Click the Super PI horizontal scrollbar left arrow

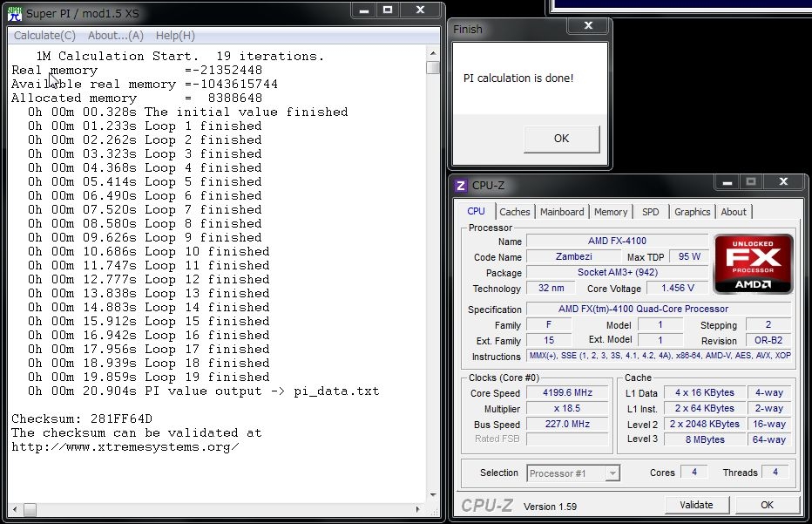(15, 509)
